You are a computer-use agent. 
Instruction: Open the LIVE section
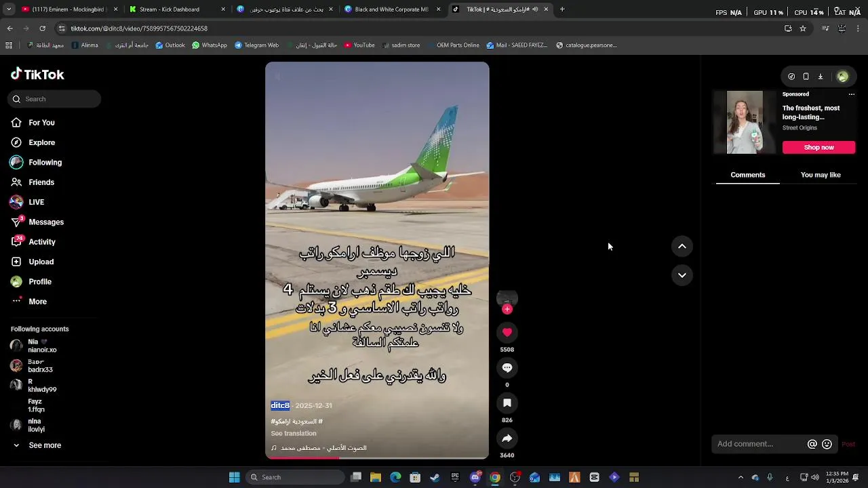36,202
